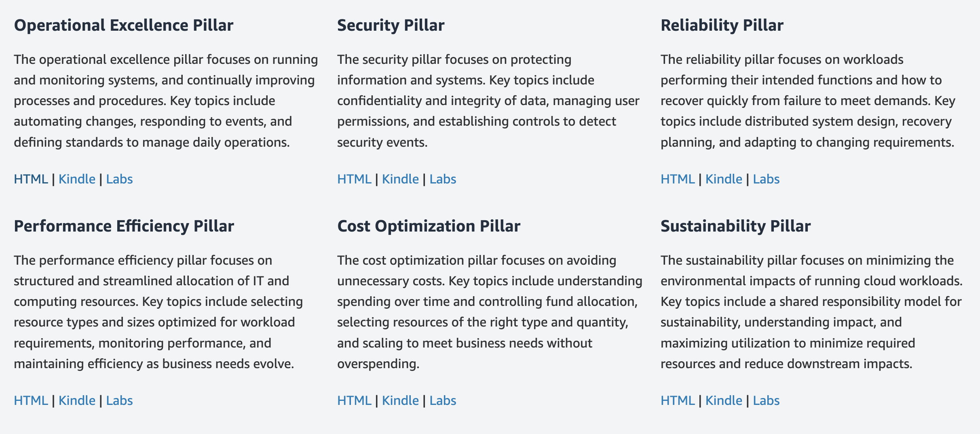Open the Sustainability Pillar Kindle link

click(x=724, y=400)
